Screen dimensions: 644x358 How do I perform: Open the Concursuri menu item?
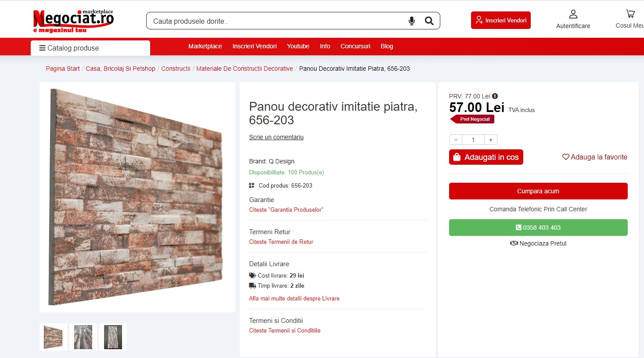(355, 46)
